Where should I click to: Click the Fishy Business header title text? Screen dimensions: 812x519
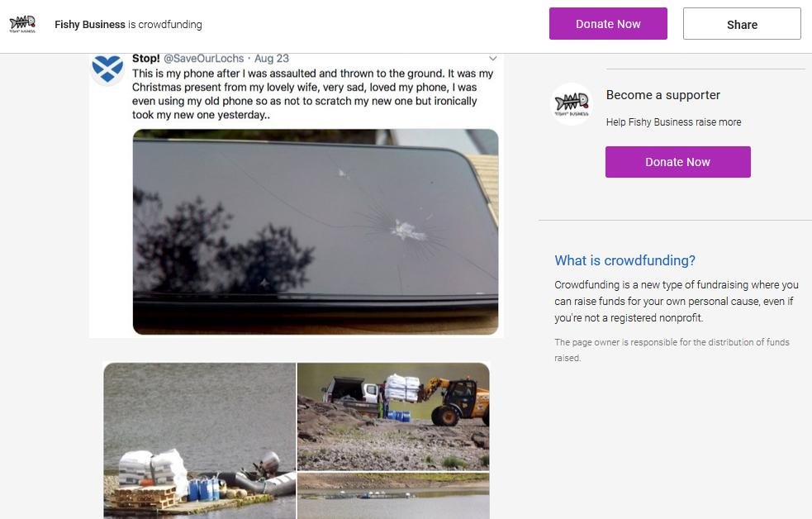pyautogui.click(x=89, y=24)
